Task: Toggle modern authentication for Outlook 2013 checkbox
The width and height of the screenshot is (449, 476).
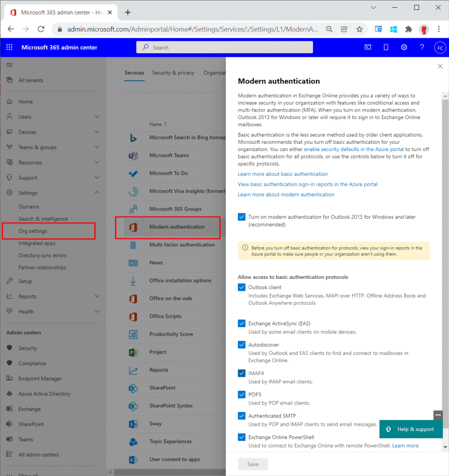Action: click(x=242, y=217)
